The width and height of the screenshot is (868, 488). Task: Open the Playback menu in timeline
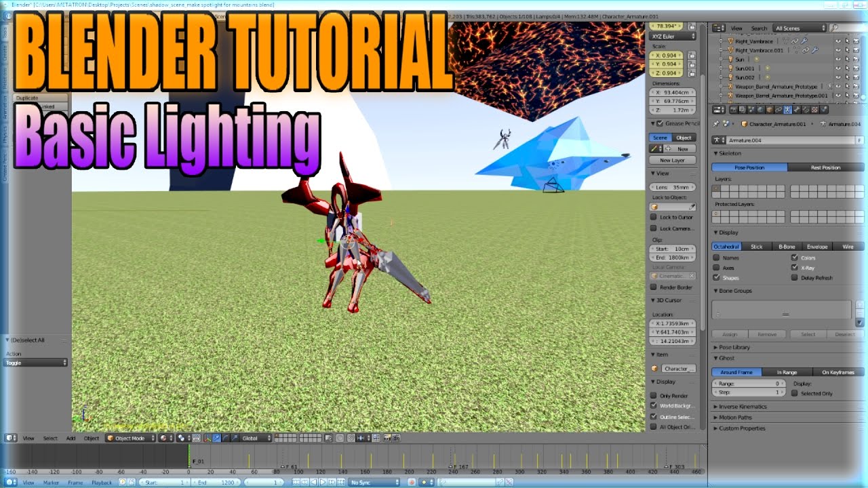(x=102, y=482)
